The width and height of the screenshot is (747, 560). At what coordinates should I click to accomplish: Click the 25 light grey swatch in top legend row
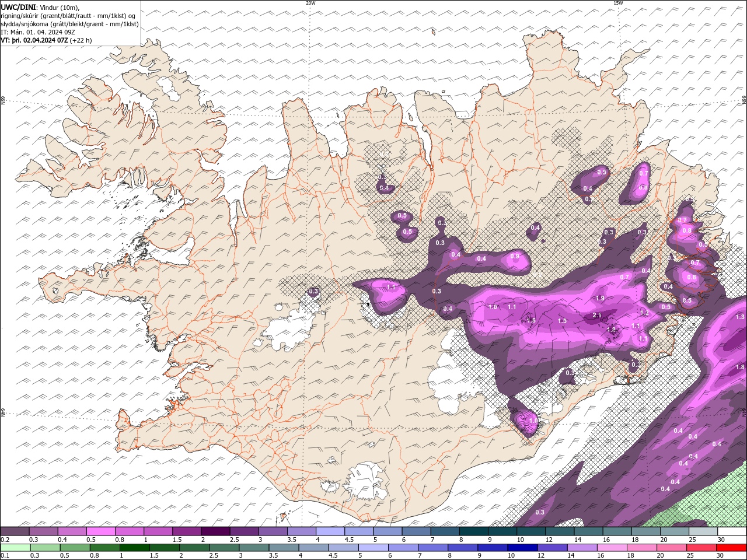click(703, 531)
